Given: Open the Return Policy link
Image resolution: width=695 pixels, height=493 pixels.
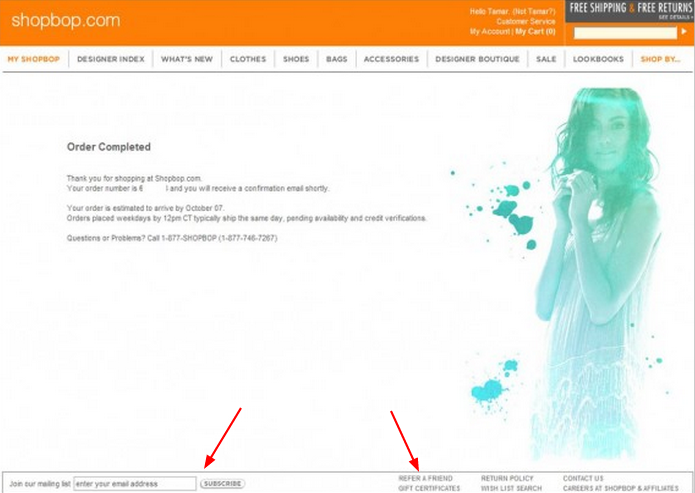Looking at the screenshot, I should click(x=507, y=478).
